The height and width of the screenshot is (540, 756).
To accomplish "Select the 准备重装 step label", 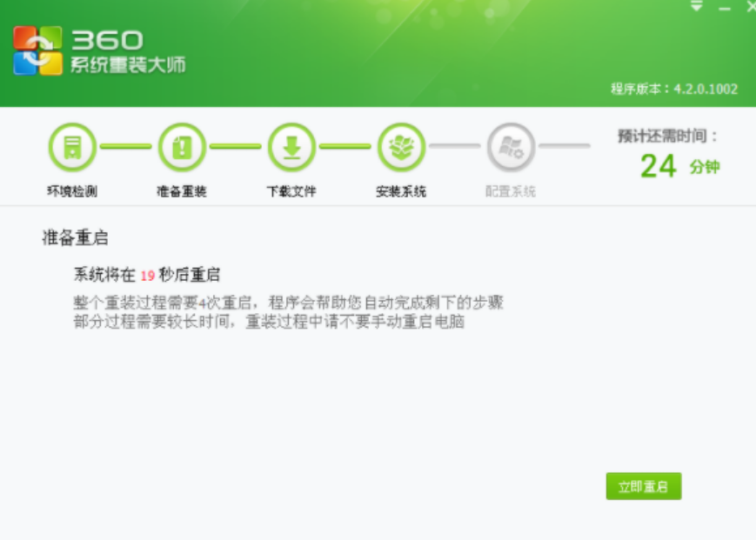I will point(182,191).
